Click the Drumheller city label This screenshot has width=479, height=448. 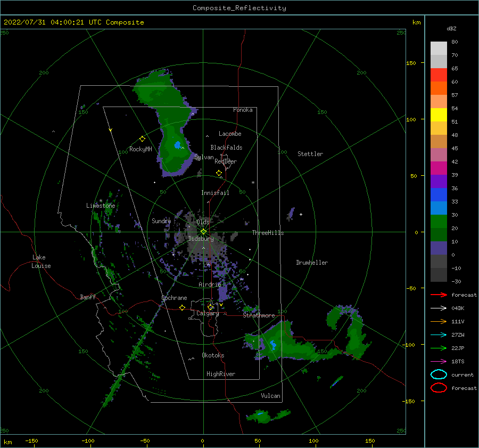pyautogui.click(x=312, y=263)
